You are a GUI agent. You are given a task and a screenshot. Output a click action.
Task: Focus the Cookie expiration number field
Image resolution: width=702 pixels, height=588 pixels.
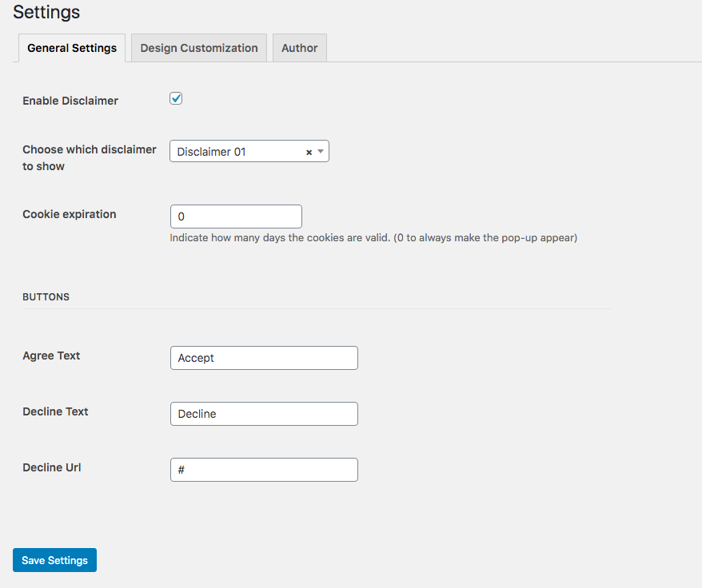236,217
